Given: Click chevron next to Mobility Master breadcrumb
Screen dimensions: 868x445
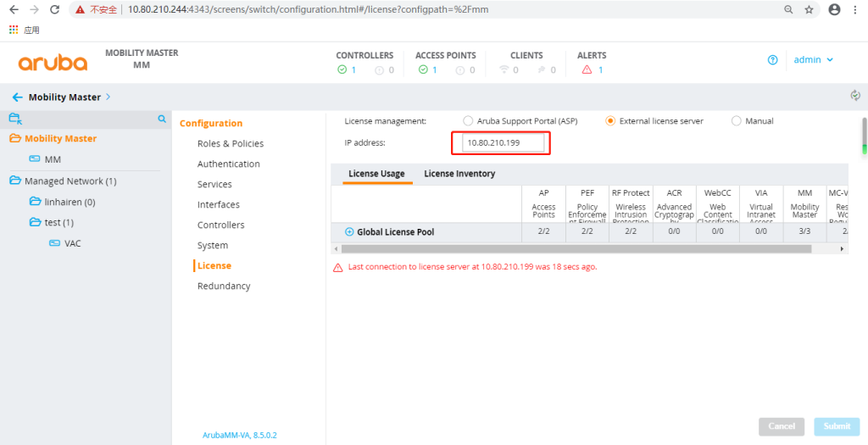Looking at the screenshot, I should click(x=108, y=97).
